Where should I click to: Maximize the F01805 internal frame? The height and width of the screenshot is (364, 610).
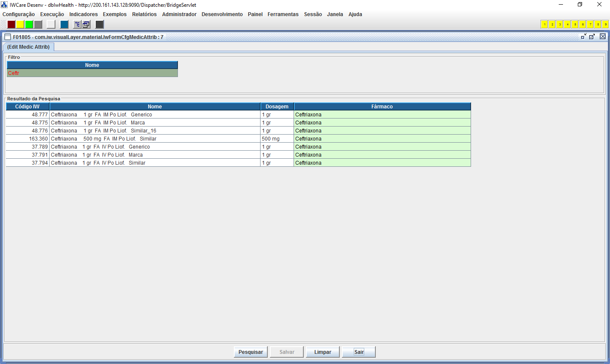(592, 37)
